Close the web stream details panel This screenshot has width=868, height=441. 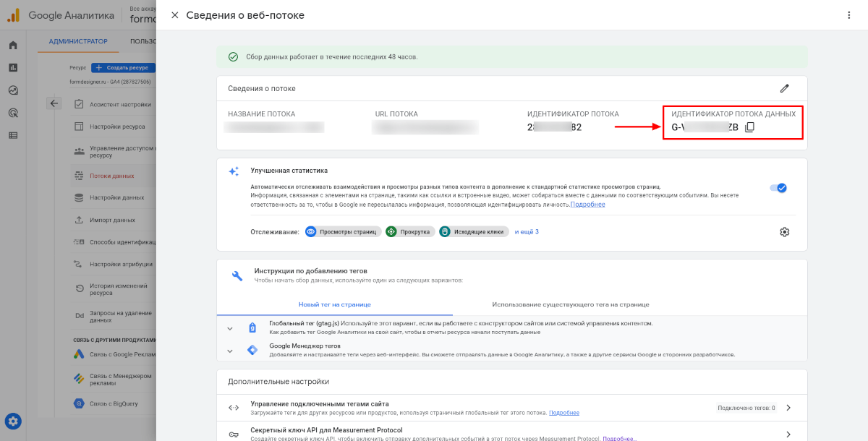[174, 15]
